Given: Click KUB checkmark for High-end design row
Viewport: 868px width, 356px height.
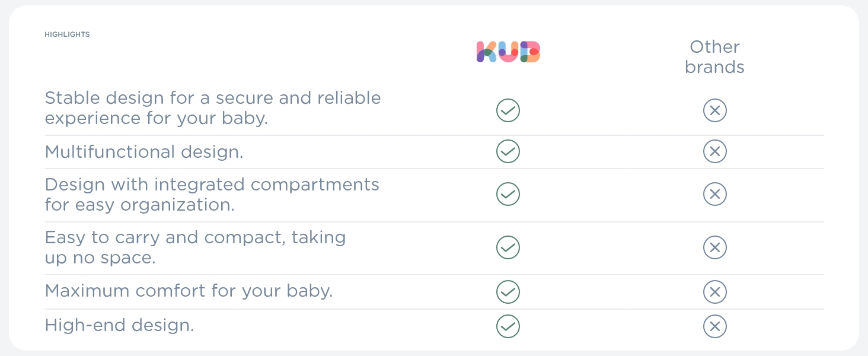Looking at the screenshot, I should click(x=508, y=326).
